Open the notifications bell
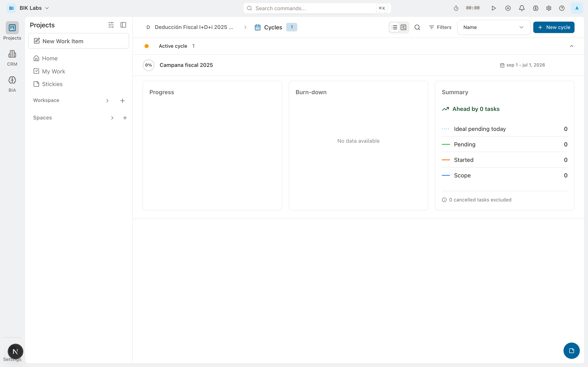588x367 pixels. point(522,8)
